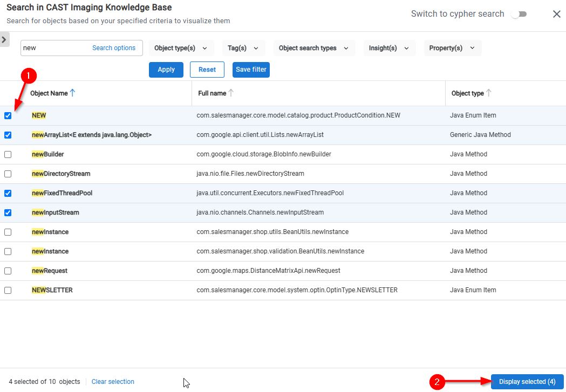Screen dimensions: 566x392
Task: Click full name com.salesmanager.shop.utils.BeanUtils.newInstance
Action: point(272,232)
